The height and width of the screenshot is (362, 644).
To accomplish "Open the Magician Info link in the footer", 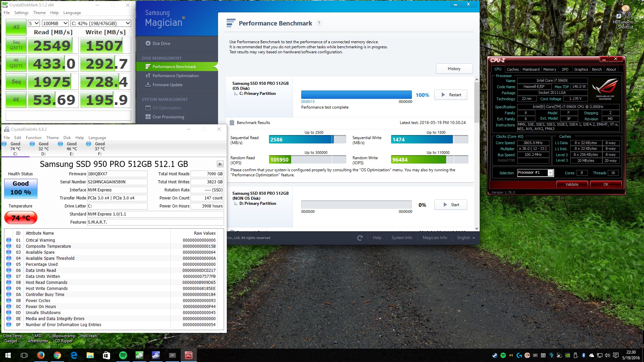I will (x=435, y=238).
